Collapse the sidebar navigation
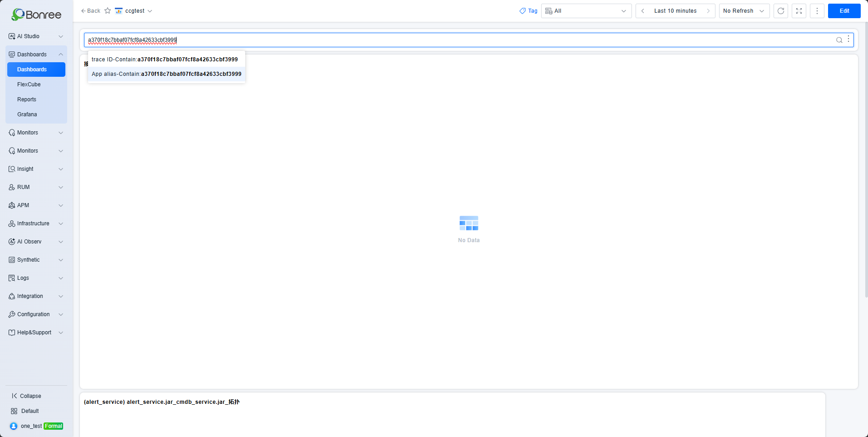868x437 pixels. tap(26, 396)
